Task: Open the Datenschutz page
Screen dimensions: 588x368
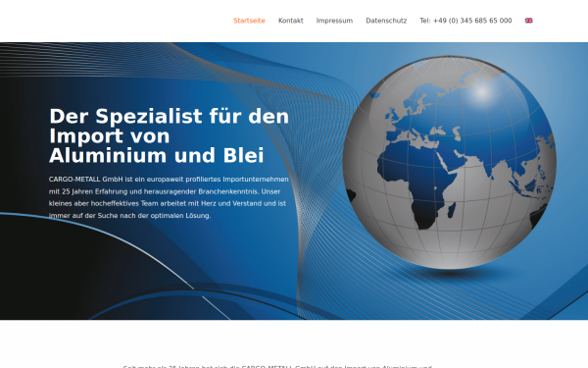Action: pyautogui.click(x=386, y=21)
